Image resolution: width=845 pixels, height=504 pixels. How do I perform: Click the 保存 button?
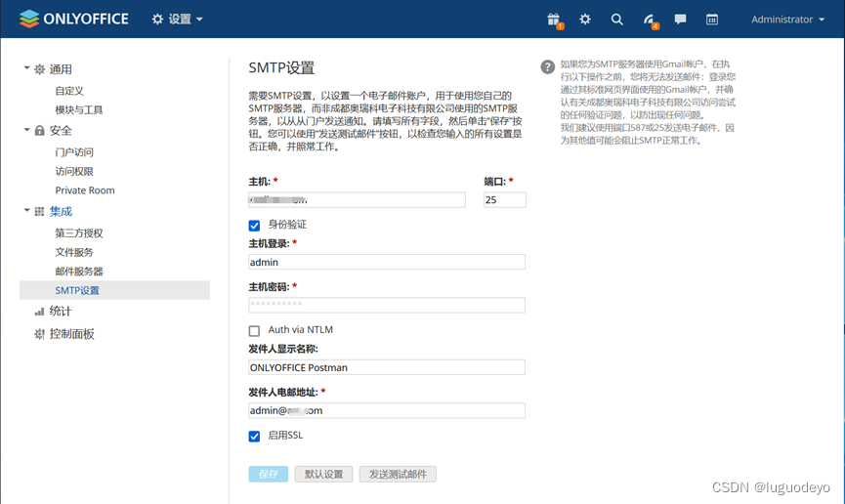269,475
